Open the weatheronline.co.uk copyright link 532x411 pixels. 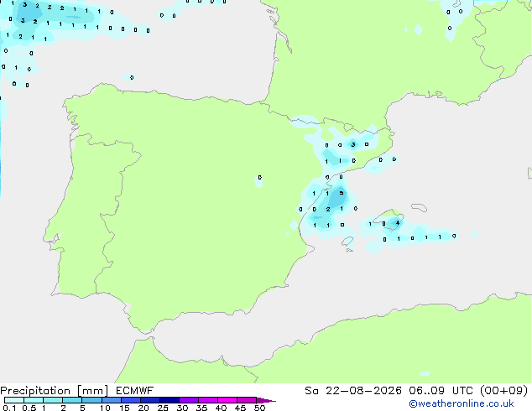point(462,403)
